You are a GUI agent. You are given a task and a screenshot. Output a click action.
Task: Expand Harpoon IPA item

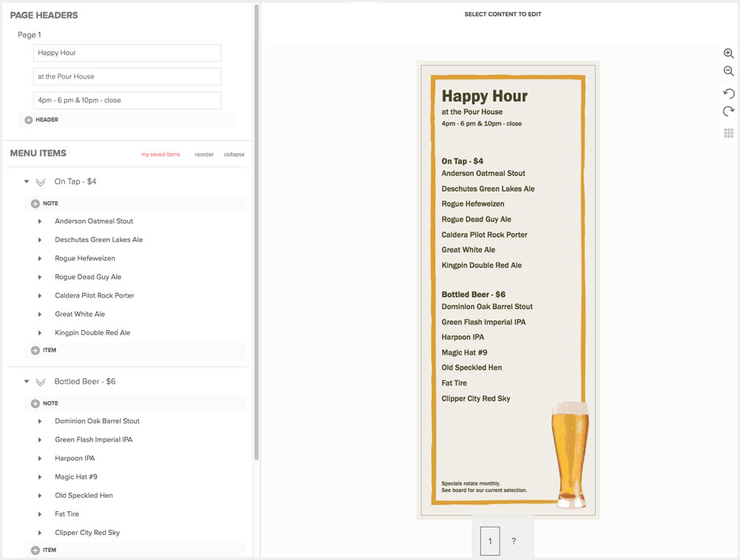pos(40,459)
